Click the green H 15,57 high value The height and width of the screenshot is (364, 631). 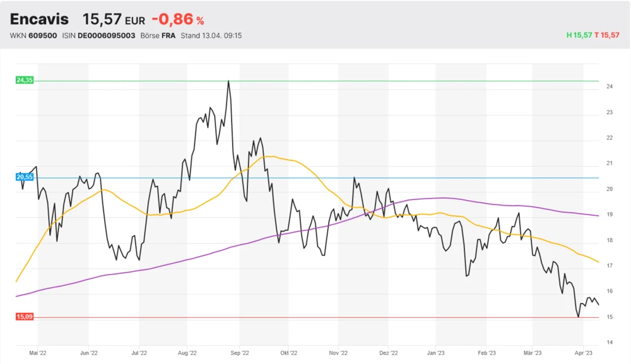(579, 35)
